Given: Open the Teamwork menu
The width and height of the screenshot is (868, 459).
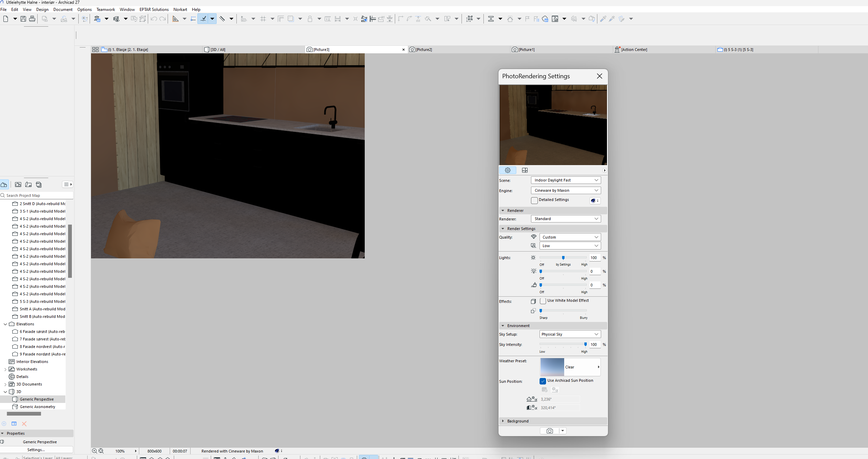Looking at the screenshot, I should click(105, 10).
